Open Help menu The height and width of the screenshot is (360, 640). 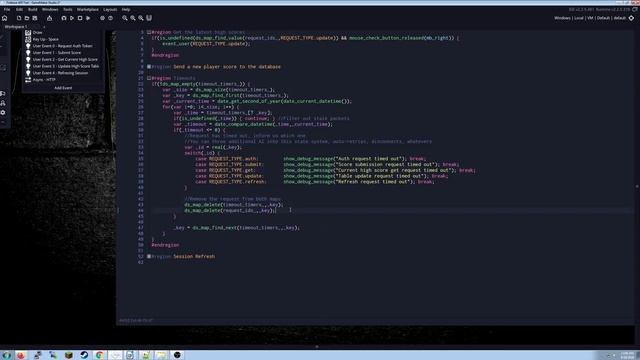pyautogui.click(x=126, y=9)
